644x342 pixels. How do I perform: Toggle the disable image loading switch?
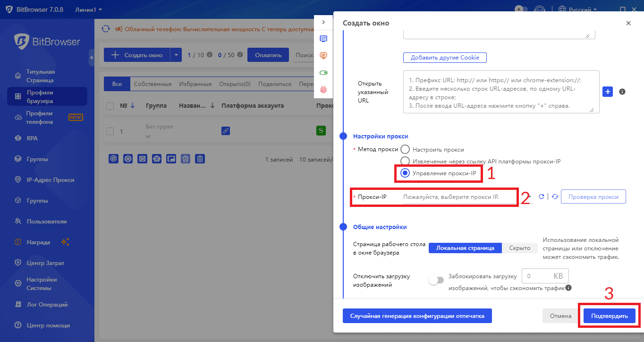436,280
